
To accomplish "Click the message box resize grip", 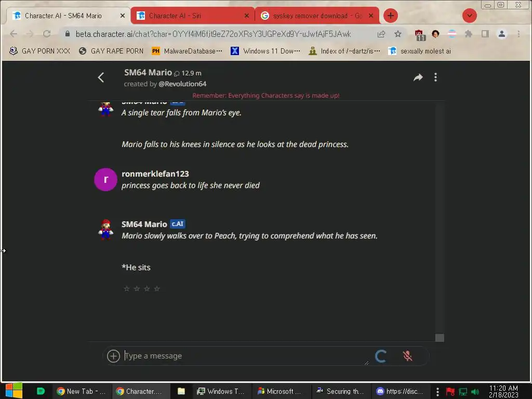I will click(366, 363).
